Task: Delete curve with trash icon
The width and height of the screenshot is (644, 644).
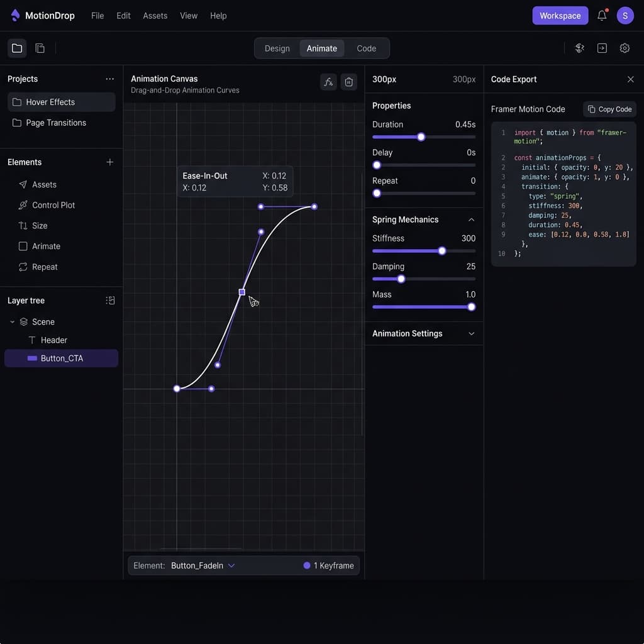Action: (348, 82)
